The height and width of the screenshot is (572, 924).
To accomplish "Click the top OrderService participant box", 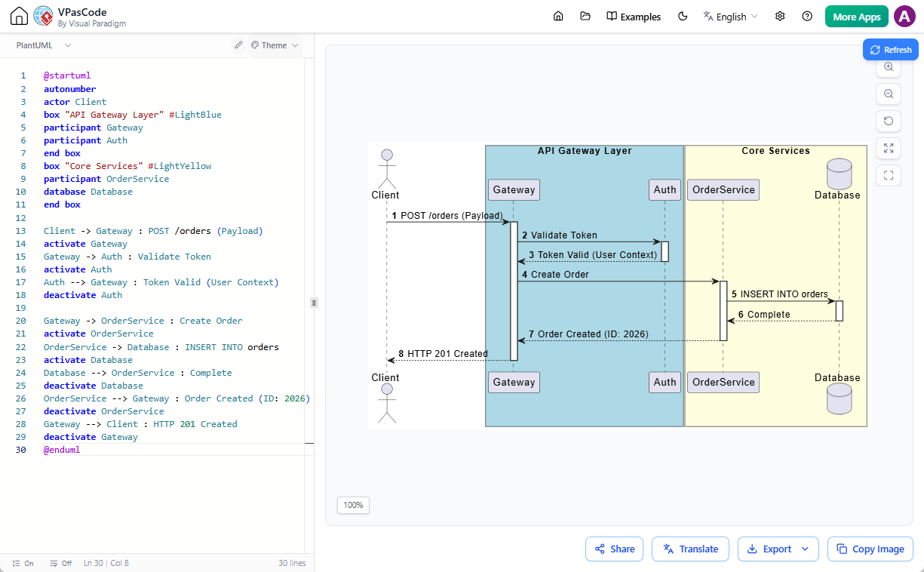I will 723,189.
